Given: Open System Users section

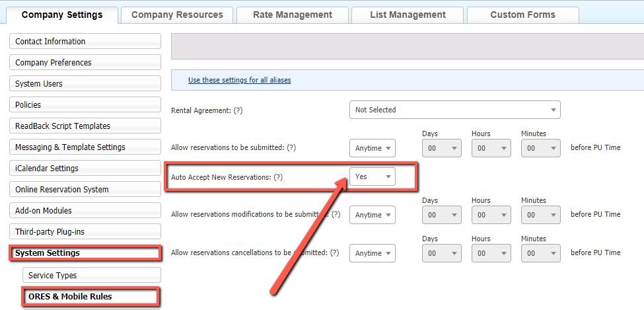Looking at the screenshot, I should (x=85, y=84).
